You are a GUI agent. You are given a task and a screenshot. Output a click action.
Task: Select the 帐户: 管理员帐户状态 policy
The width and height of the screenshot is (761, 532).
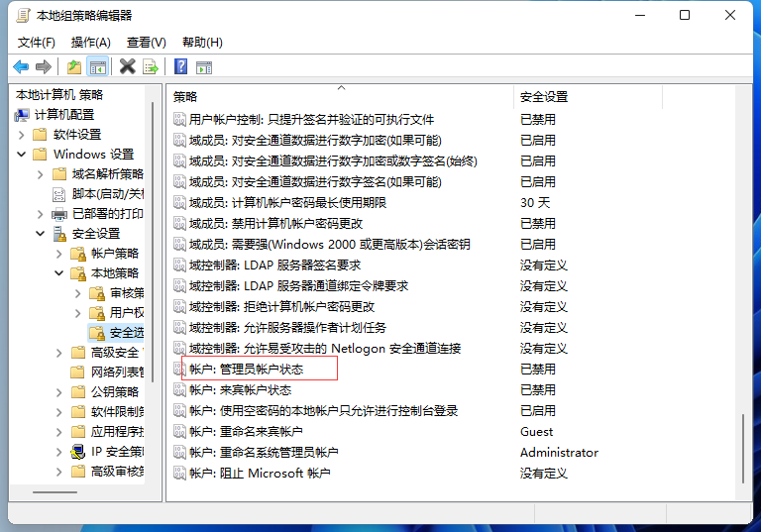[246, 369]
